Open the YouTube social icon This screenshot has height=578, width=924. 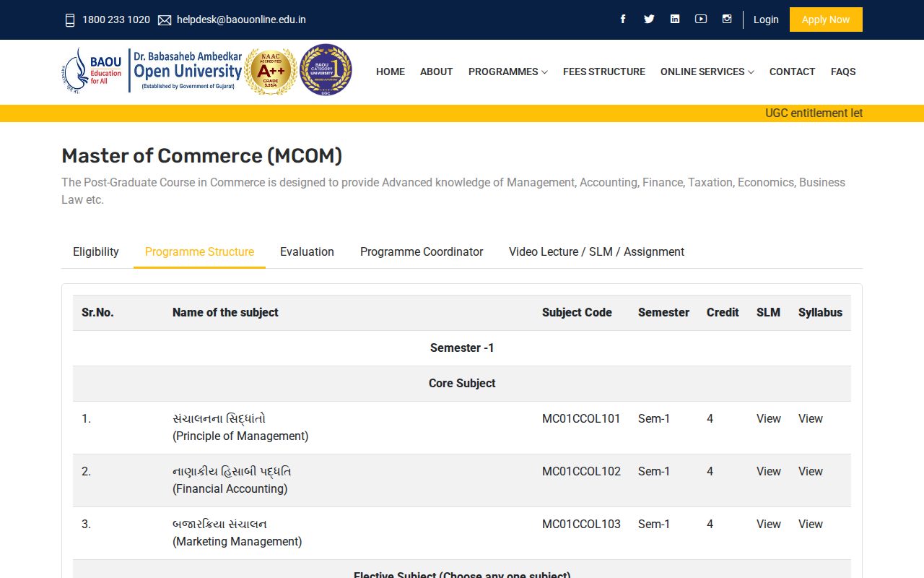tap(701, 20)
